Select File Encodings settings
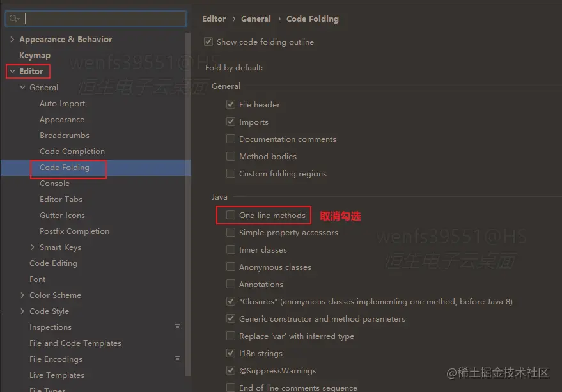Viewport: 562px width, 392px height. [56, 359]
